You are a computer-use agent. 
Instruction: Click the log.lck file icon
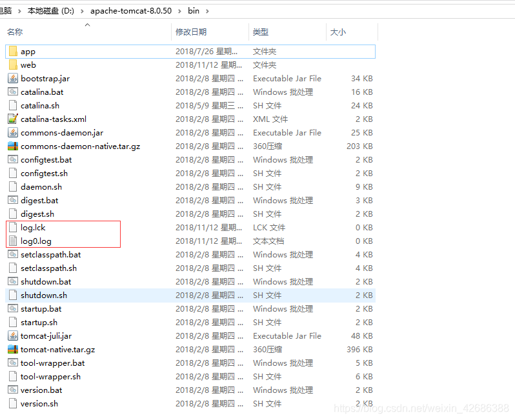coord(13,228)
